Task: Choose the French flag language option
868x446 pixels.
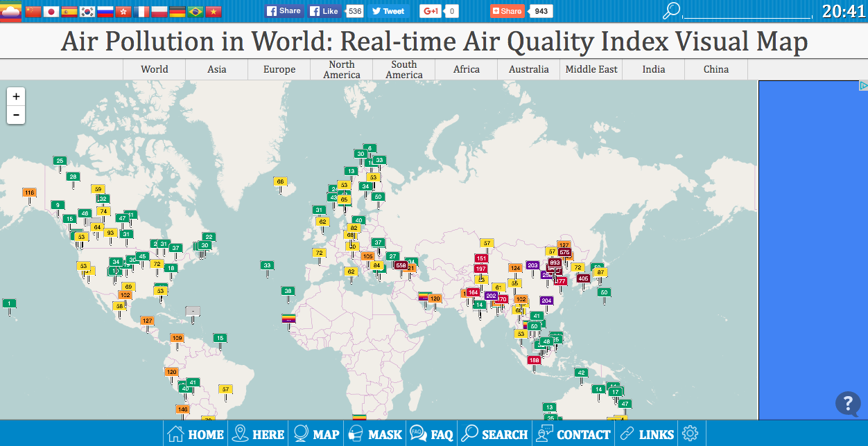Action: [141, 11]
